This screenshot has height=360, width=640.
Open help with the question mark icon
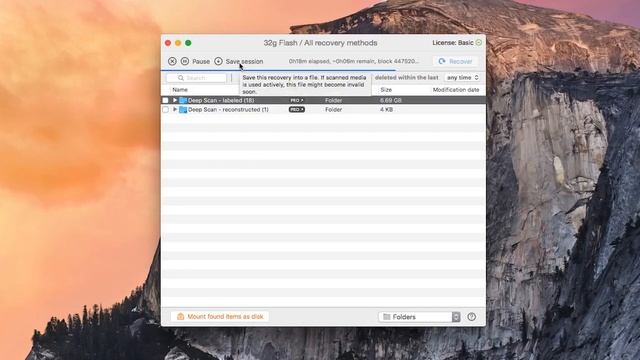[471, 317]
